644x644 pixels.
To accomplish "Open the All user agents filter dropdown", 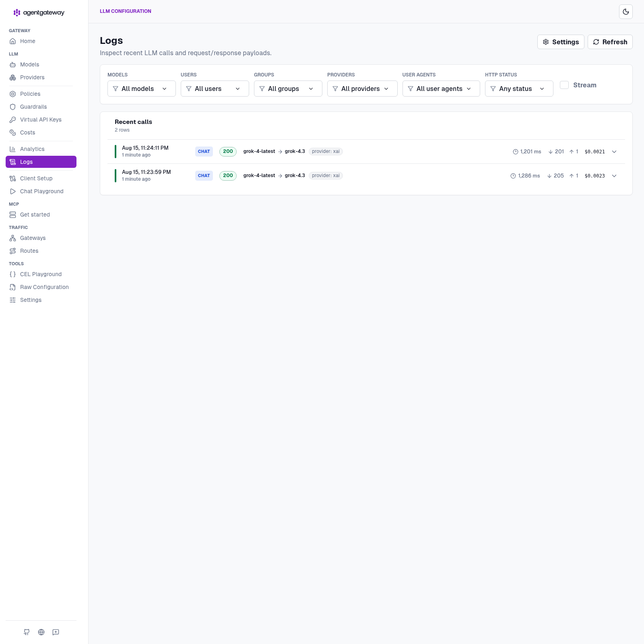I will click(x=441, y=89).
